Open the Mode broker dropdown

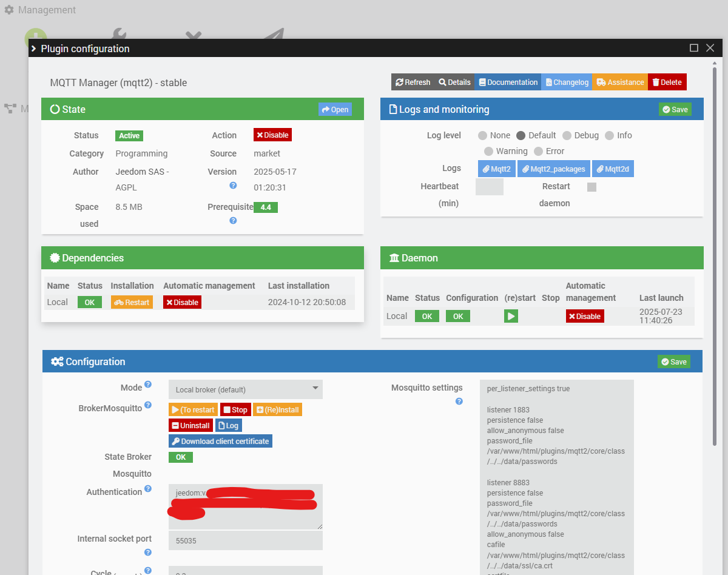tap(246, 389)
